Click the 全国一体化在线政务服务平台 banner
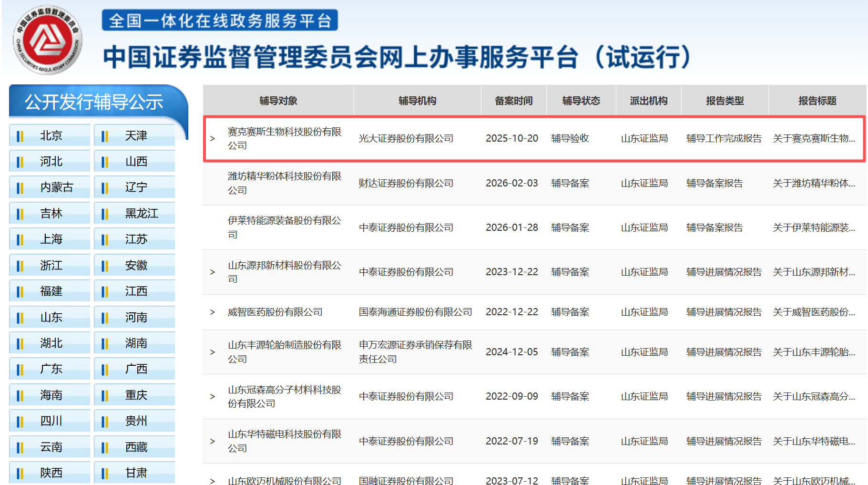 pyautogui.click(x=220, y=21)
